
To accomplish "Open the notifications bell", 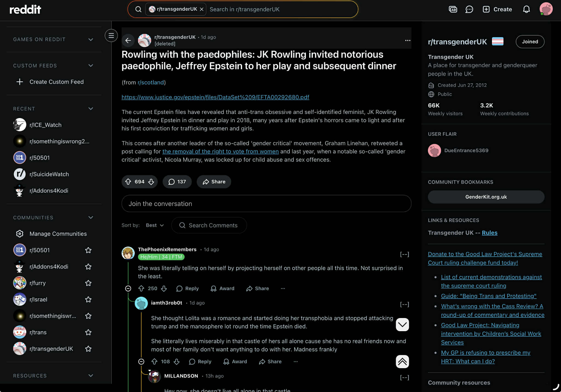I will pyautogui.click(x=526, y=9).
